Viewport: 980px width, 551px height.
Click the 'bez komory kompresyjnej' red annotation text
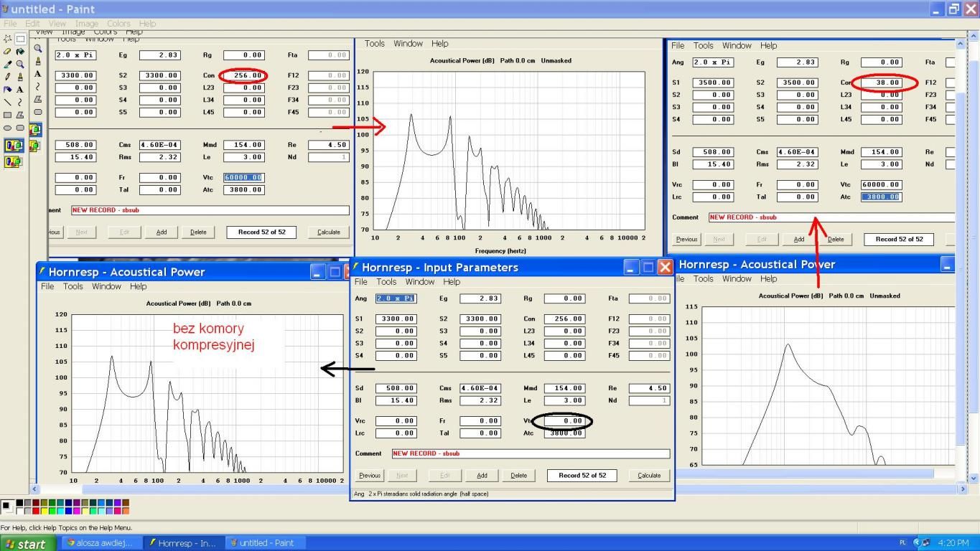click(214, 336)
